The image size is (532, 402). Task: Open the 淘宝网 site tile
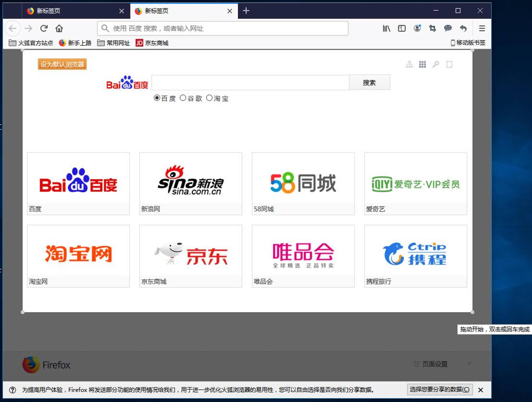coord(78,256)
